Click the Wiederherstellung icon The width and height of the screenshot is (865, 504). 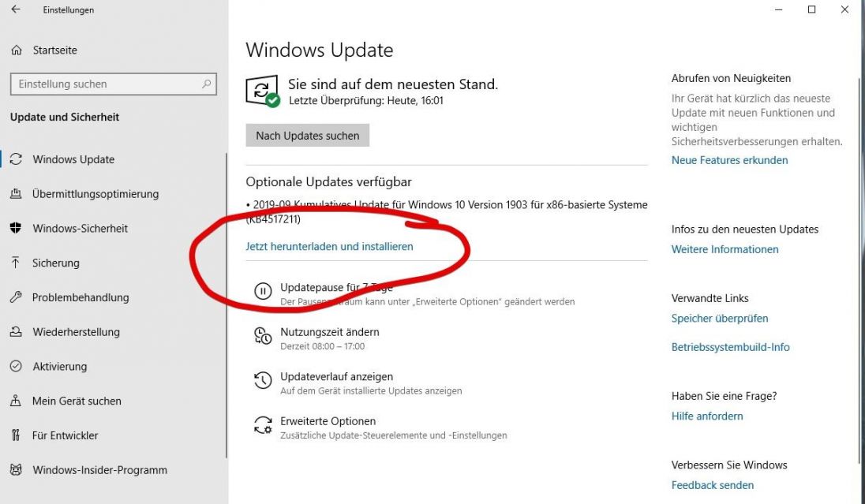(16, 332)
